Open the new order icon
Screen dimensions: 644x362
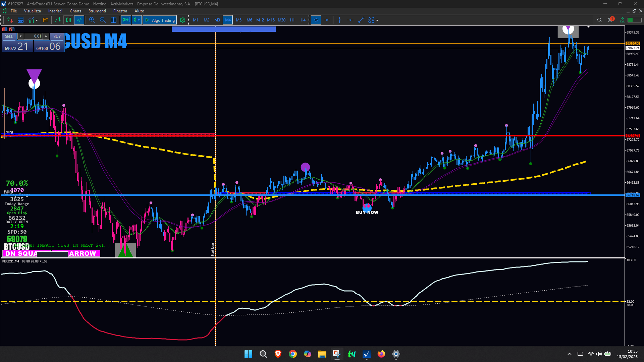10,20
